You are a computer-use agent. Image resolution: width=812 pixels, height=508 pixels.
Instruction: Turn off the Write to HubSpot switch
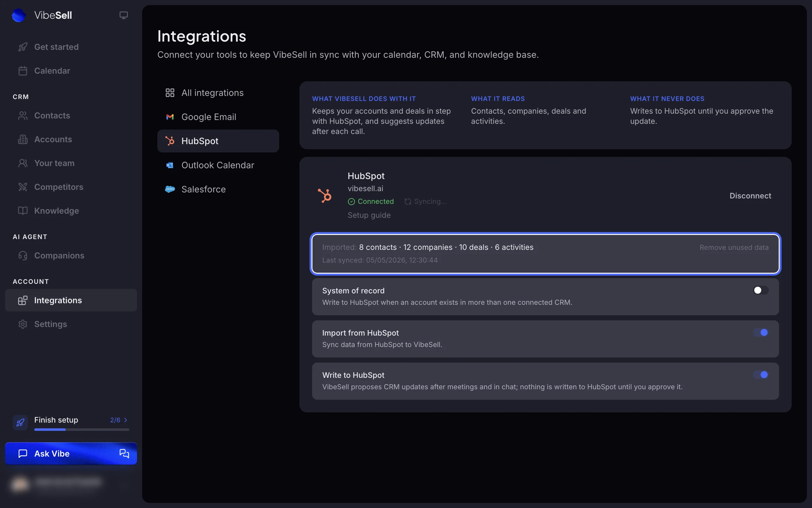761,375
